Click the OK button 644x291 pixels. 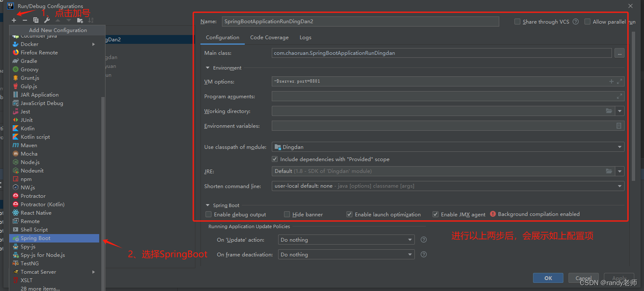(x=548, y=278)
